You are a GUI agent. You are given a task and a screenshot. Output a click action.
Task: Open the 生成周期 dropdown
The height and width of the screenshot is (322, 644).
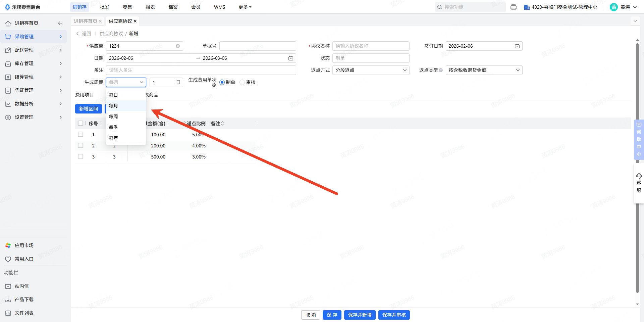126,82
